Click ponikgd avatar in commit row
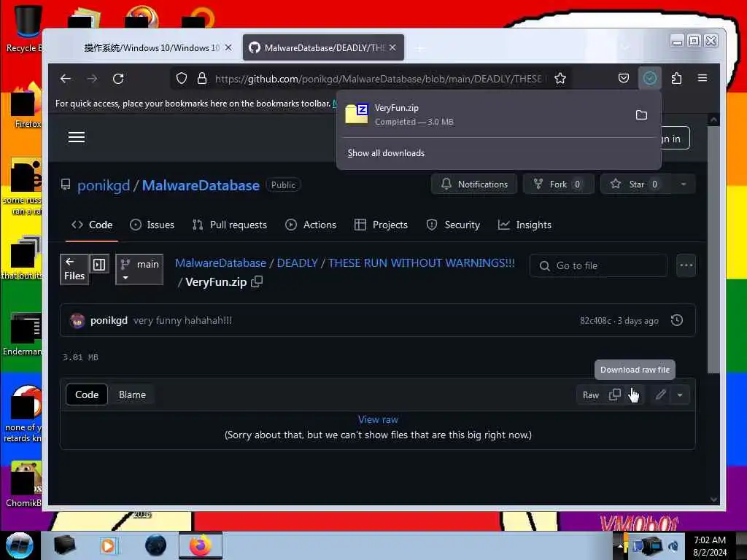 click(77, 321)
